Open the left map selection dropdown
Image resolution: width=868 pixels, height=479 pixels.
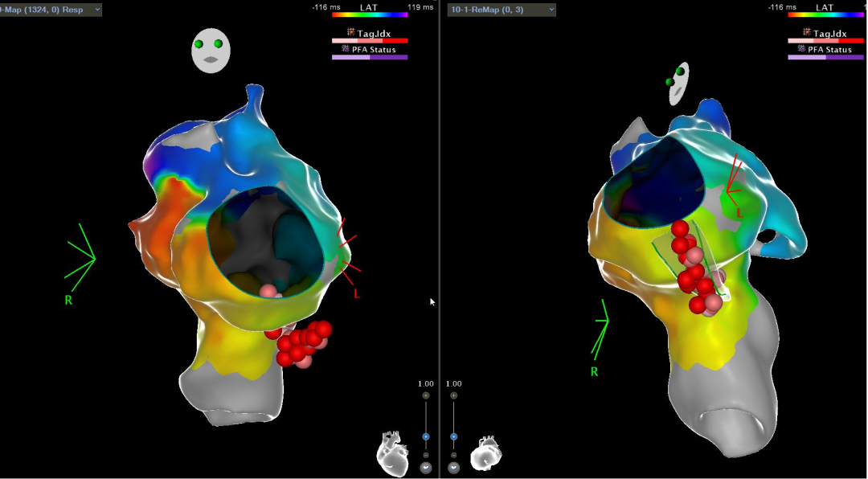(51, 10)
